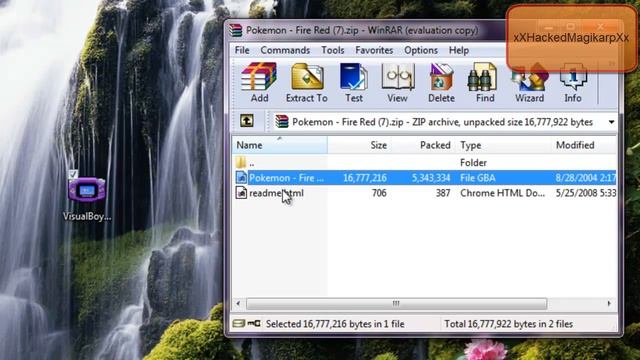Click the 8/28/2004 modified date
This screenshot has width=640, height=360.
[586, 178]
